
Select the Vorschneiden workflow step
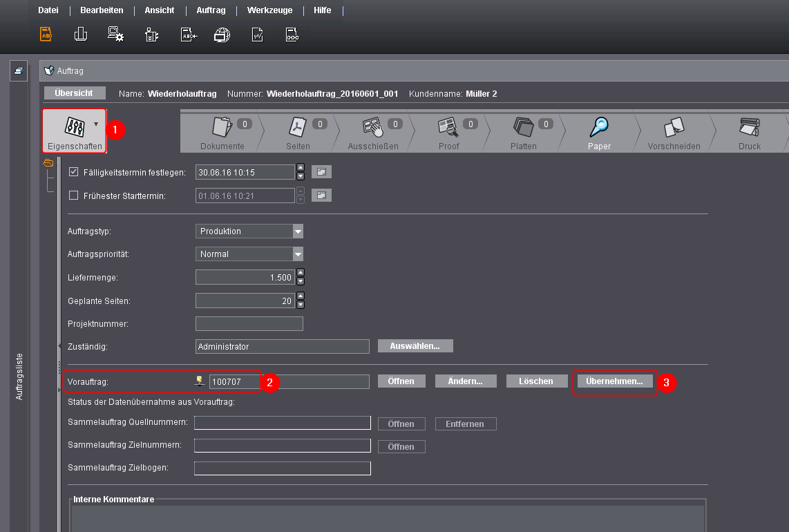tap(674, 133)
